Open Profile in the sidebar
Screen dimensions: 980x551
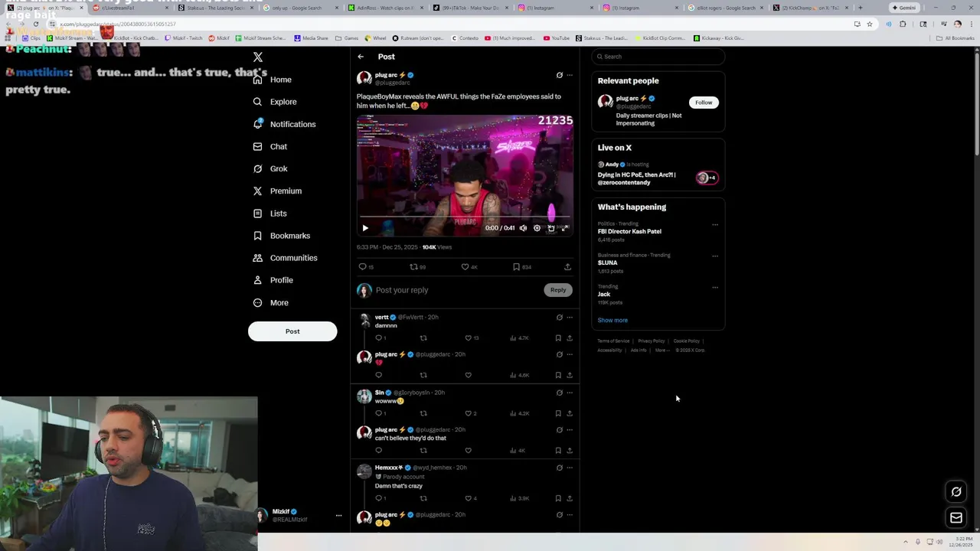click(x=273, y=280)
